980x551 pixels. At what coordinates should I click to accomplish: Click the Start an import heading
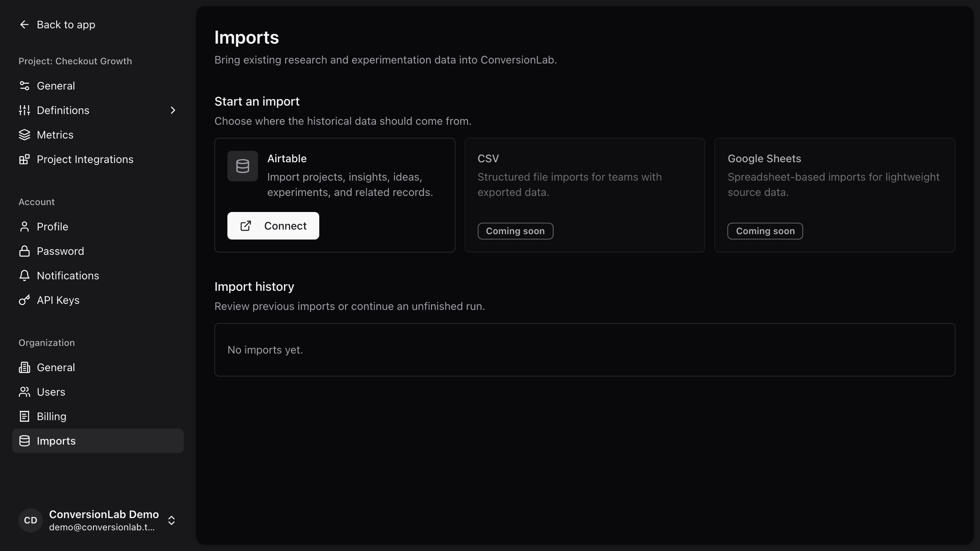coord(257,101)
